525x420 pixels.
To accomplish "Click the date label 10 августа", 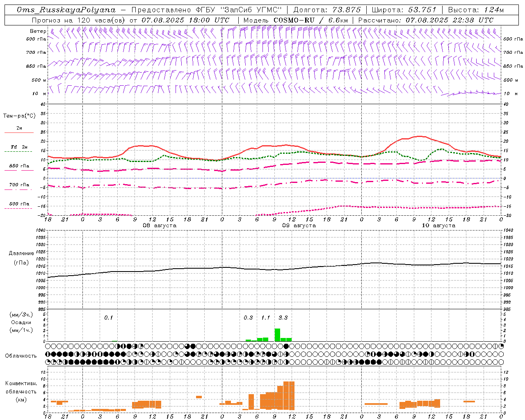I will point(438,226).
